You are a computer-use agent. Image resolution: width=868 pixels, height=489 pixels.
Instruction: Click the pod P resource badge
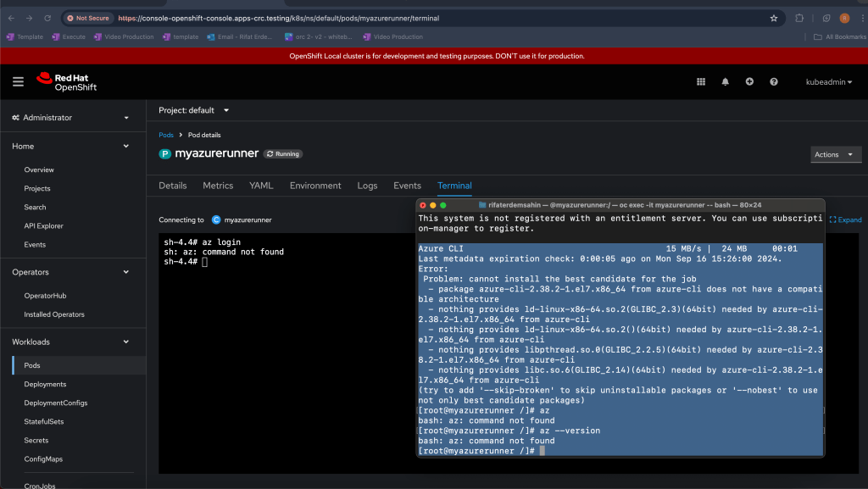165,153
